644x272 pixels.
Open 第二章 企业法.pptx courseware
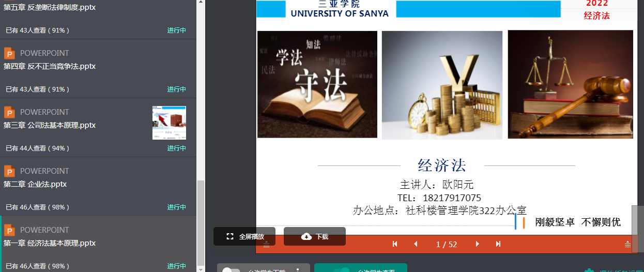point(35,184)
